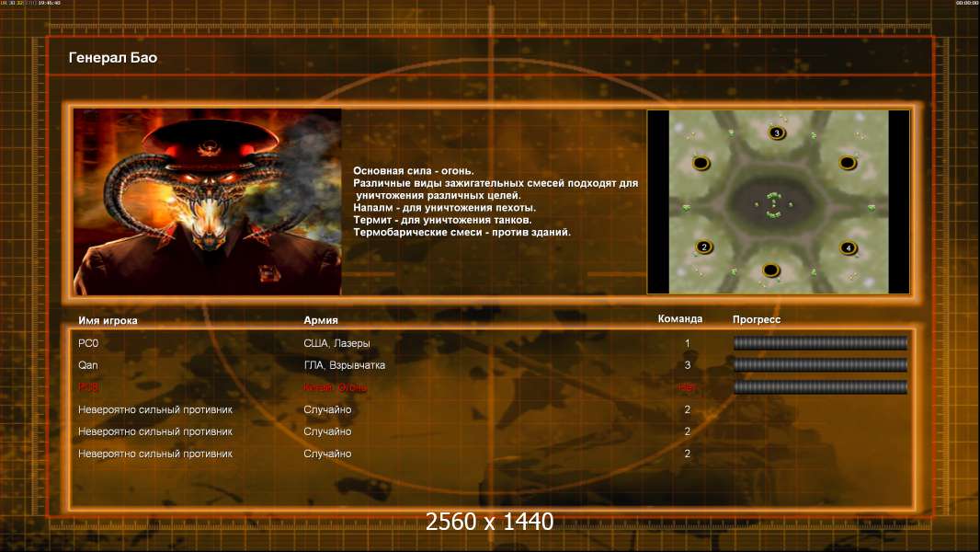980x552 pixels.
Task: Click the "Команда" column header
Action: [680, 319]
